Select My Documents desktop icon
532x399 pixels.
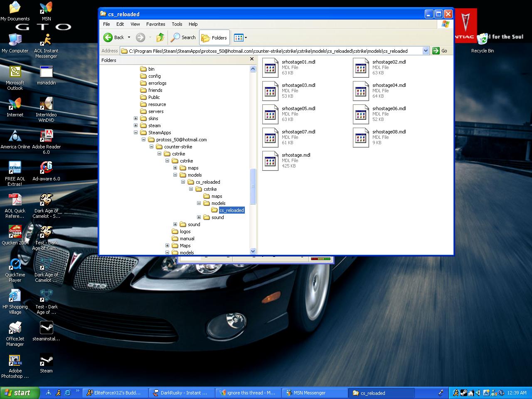(x=15, y=11)
